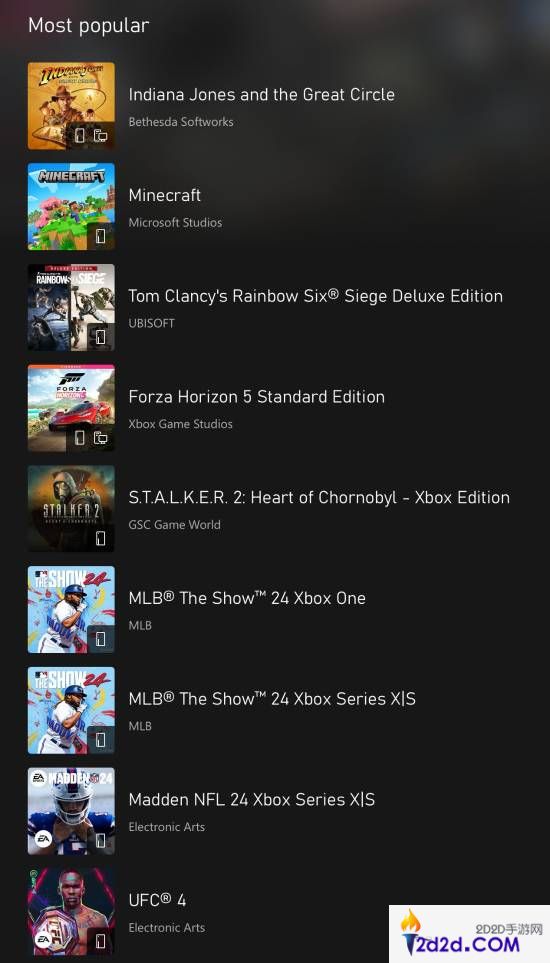Open MLB The Show 24 Xbox Series X|S title

click(272, 699)
